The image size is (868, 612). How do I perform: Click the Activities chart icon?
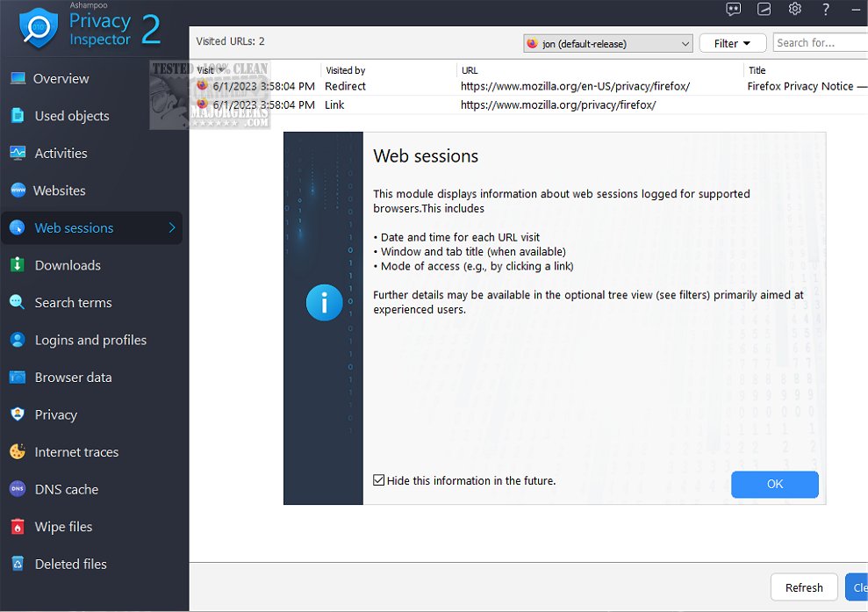18,153
